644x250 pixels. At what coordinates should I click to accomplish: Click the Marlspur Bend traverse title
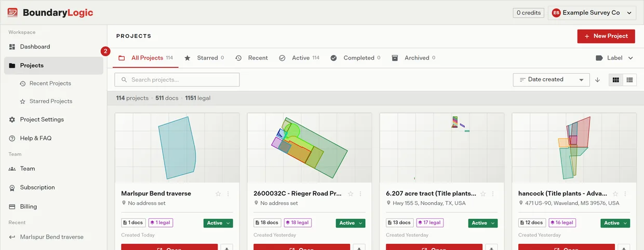[156, 193]
